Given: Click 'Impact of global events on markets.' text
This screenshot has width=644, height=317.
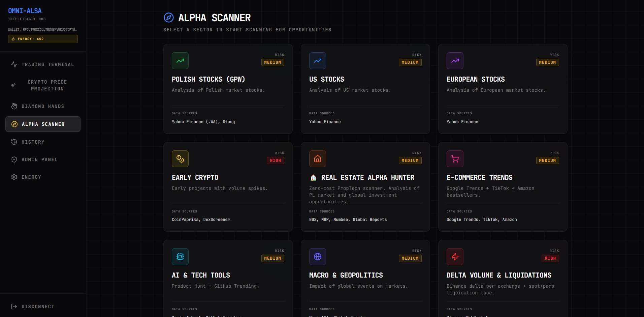Looking at the screenshot, I should (358, 286).
